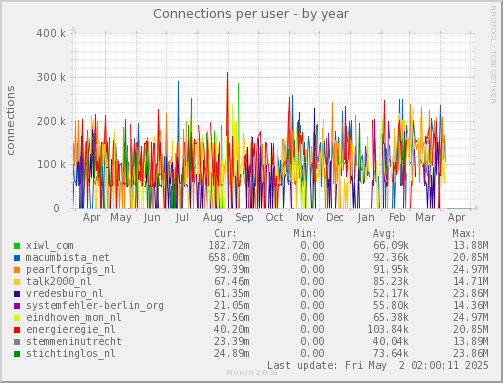Click the 40.04k average value
Screen dimensions: 503x383
point(391,342)
